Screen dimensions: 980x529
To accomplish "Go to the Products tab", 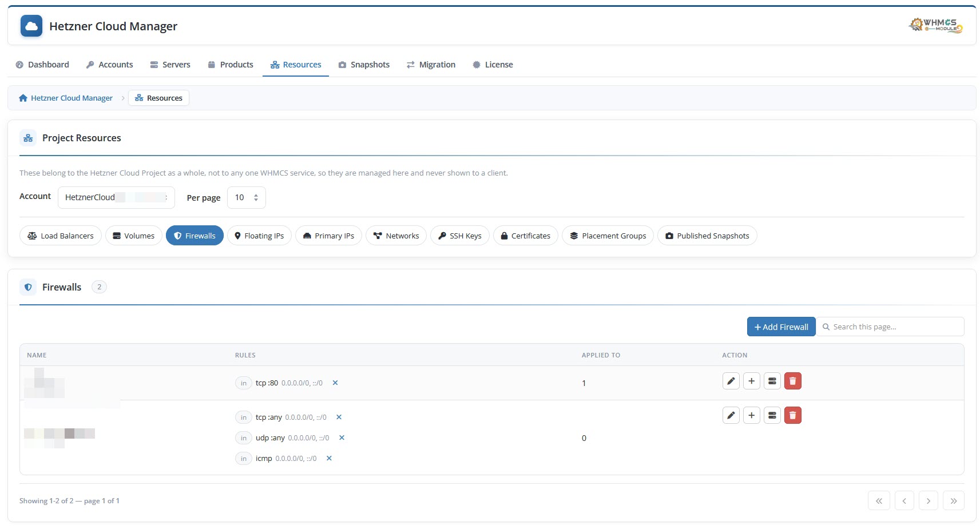I will pyautogui.click(x=230, y=65).
